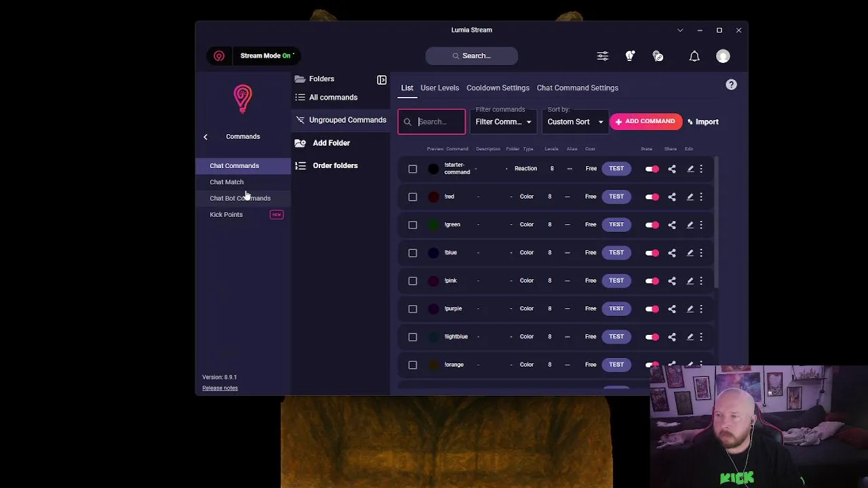Open more options for !blue
Image resolution: width=868 pixels, height=488 pixels.
click(701, 253)
